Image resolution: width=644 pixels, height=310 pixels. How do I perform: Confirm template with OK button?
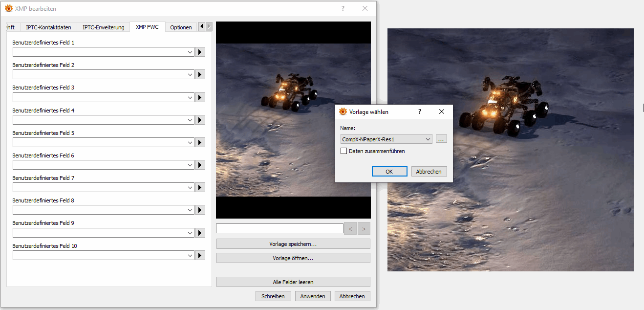[389, 172]
